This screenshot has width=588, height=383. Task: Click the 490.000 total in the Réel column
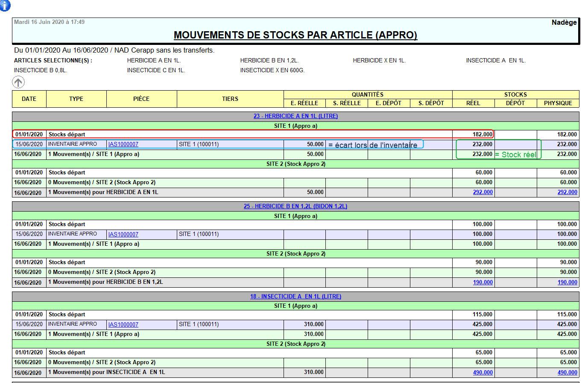pyautogui.click(x=483, y=373)
